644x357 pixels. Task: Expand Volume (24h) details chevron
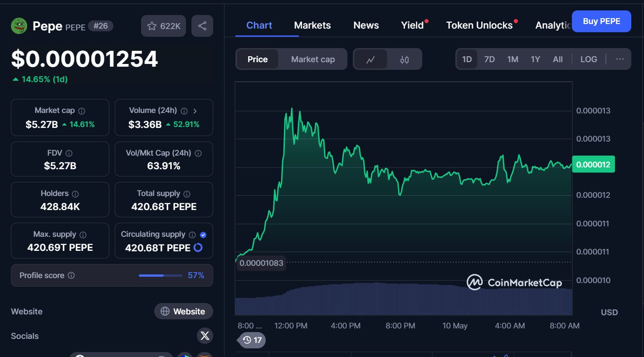(x=195, y=111)
